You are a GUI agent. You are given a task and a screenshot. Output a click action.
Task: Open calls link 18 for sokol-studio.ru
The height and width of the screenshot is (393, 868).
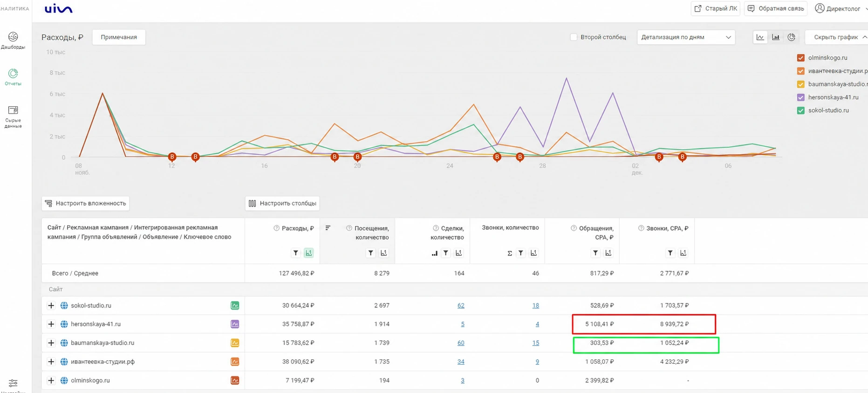click(535, 305)
